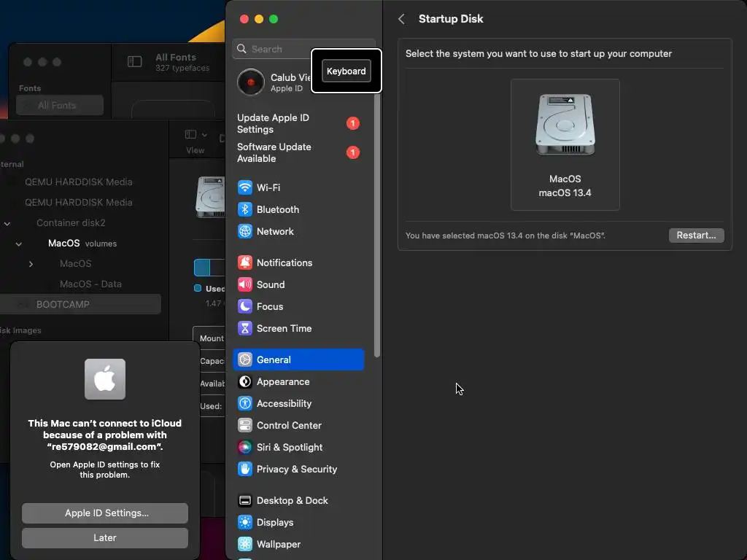Screen dimensions: 747x560
Task: Open Bluetooth settings icon
Action: click(x=245, y=209)
